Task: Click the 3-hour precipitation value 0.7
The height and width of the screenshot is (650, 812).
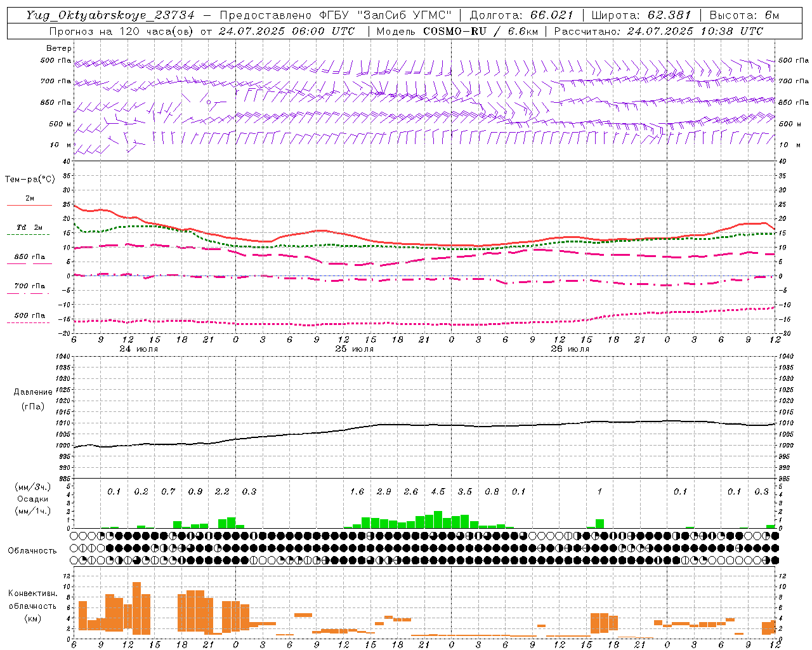Action: pos(168,491)
